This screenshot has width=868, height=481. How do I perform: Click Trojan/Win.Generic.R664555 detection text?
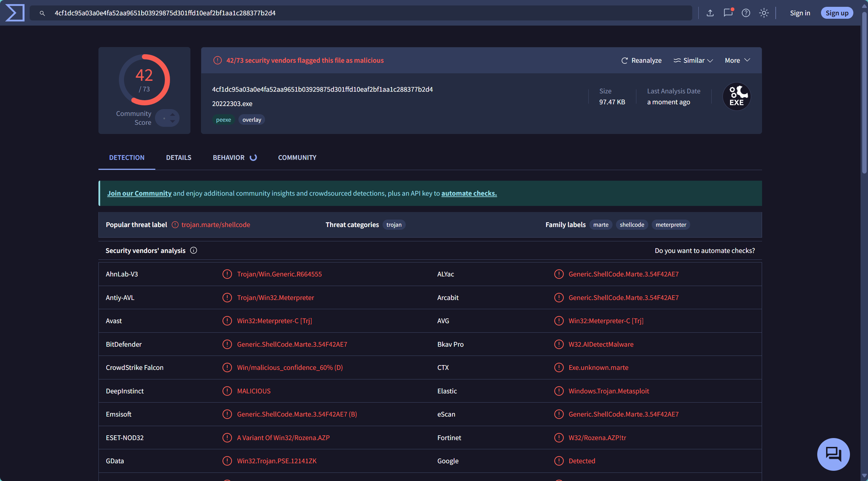279,274
